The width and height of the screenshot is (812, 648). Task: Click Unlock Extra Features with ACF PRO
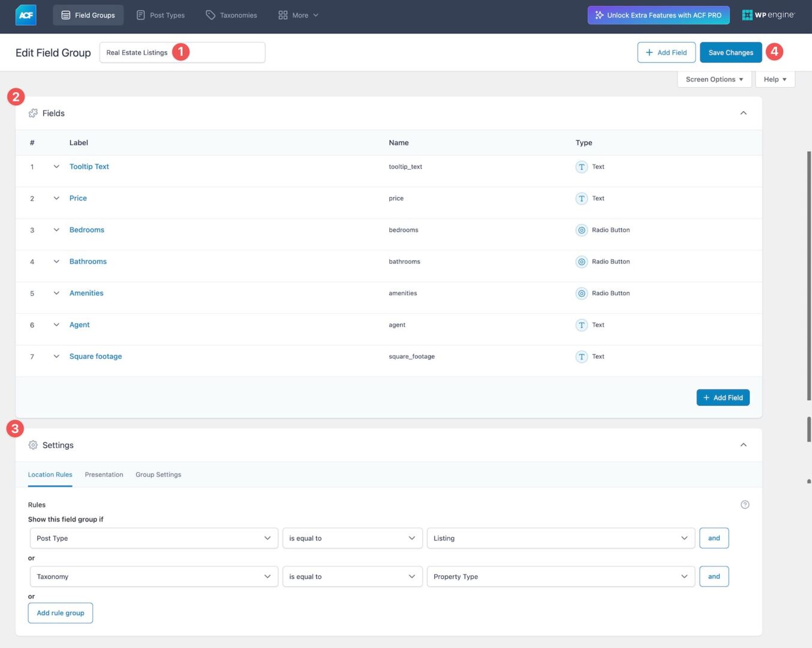tap(658, 15)
